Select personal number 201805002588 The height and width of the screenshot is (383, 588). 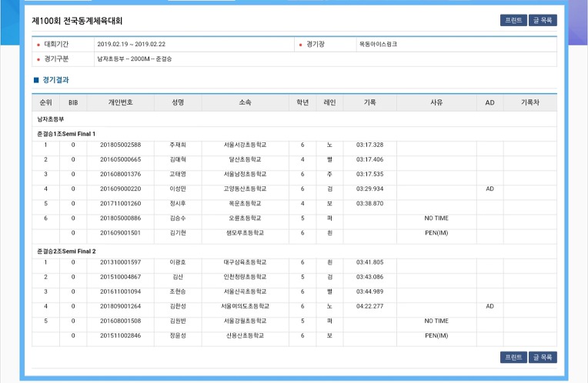120,145
